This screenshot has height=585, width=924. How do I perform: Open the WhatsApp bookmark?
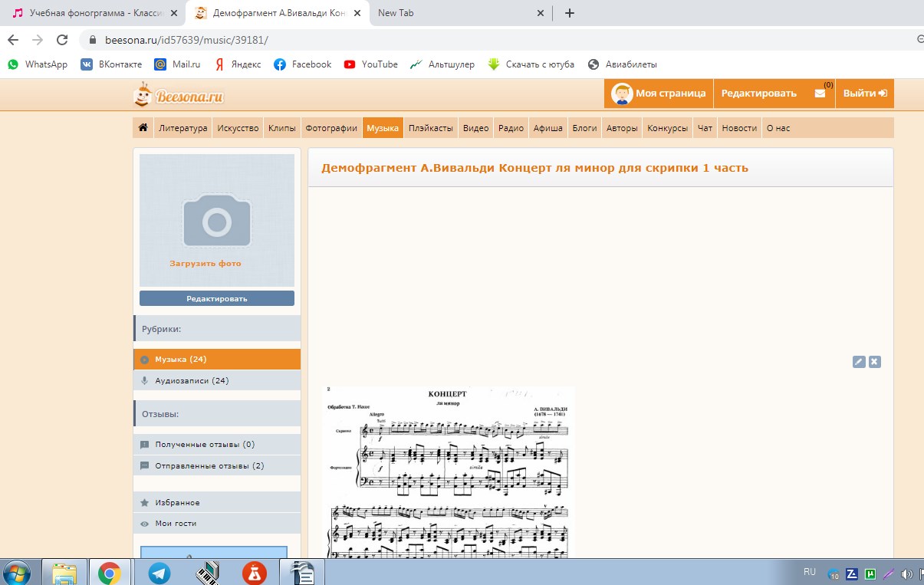click(x=38, y=64)
